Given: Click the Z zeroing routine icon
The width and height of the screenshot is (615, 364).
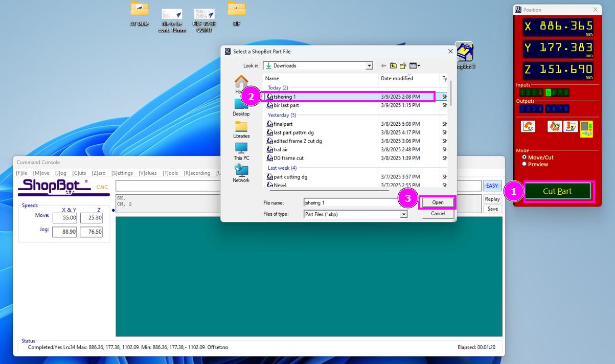Looking at the screenshot, I should 571,126.
